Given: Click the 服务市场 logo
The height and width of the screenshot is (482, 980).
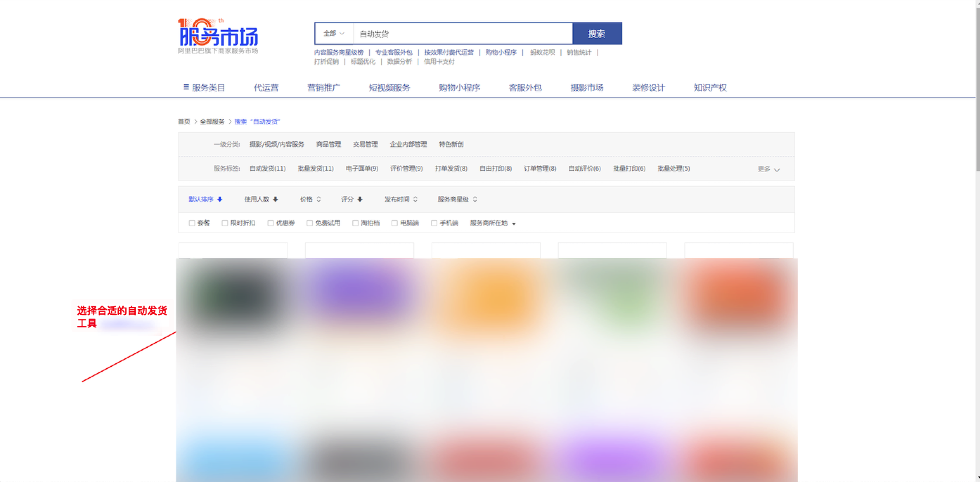Looking at the screenshot, I should coord(218,36).
